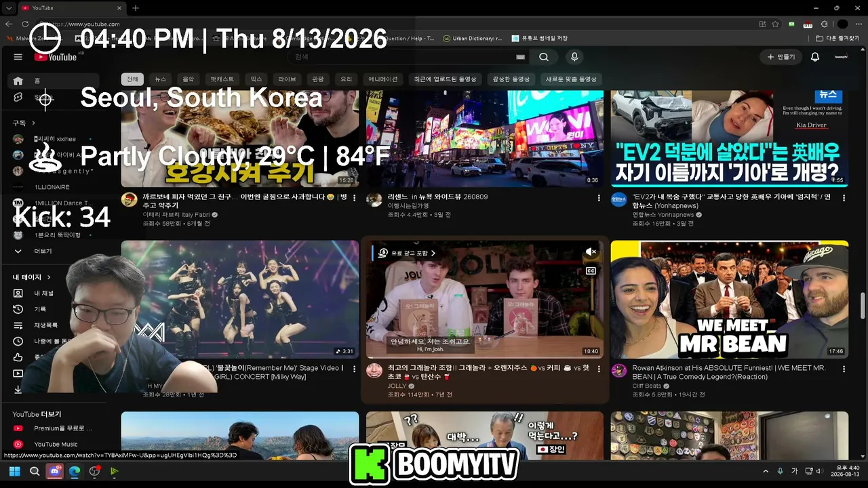Select the 팟캐스트 filter chip

222,79
